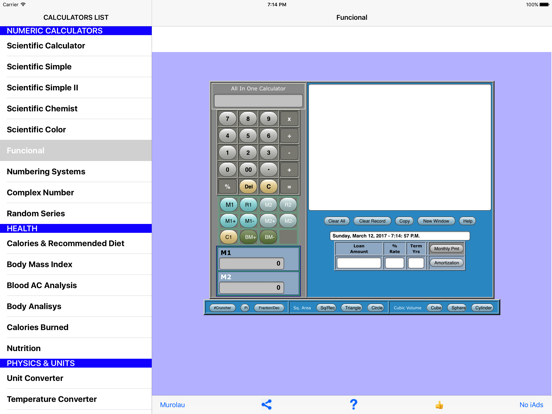Tap the M2+ memory key

[x=269, y=221]
